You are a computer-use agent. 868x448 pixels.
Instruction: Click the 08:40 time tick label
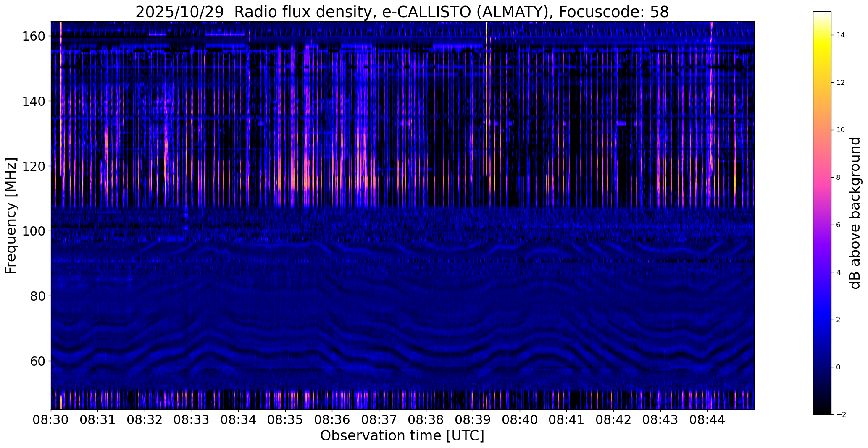[x=520, y=420]
